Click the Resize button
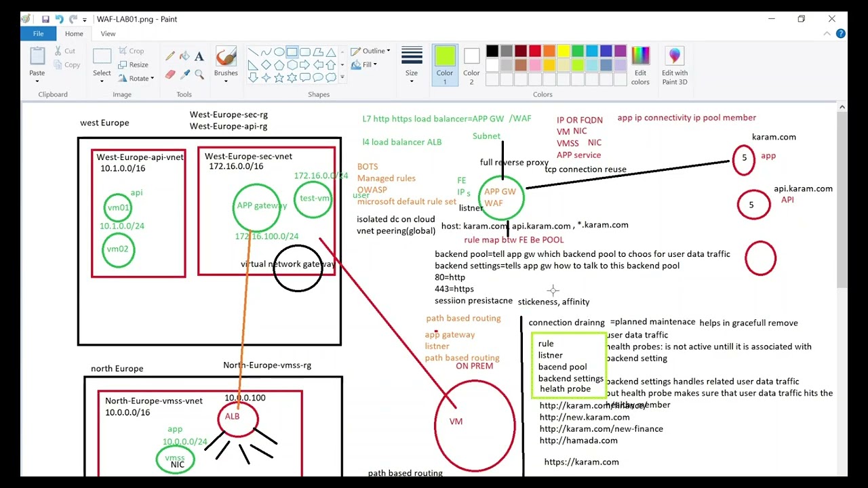Screen dimensions: 868x488 point(133,65)
